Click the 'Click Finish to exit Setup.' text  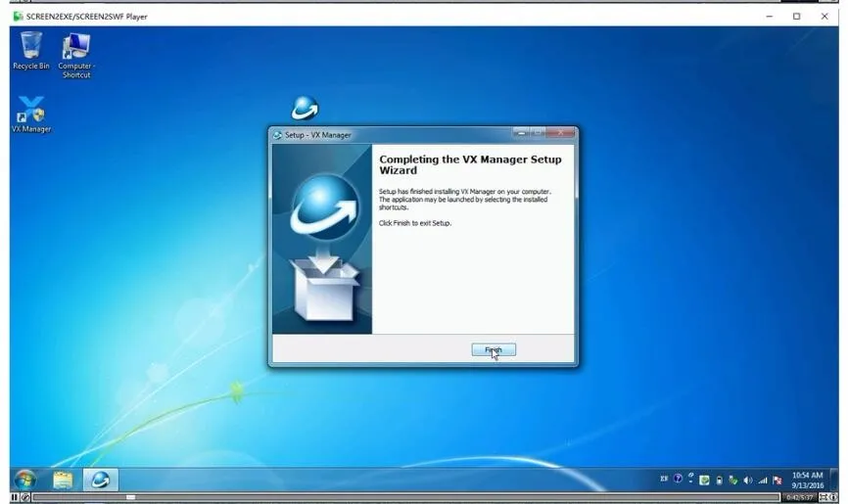(415, 223)
